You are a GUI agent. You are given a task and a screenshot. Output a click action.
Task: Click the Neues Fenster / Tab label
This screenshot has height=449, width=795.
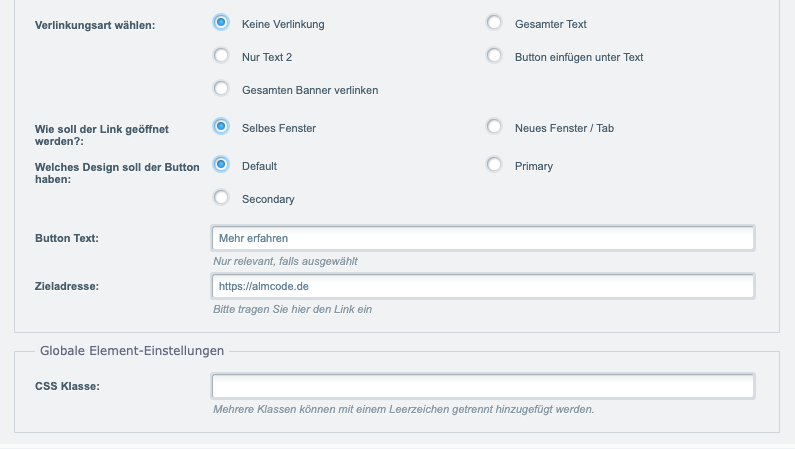[564, 128]
